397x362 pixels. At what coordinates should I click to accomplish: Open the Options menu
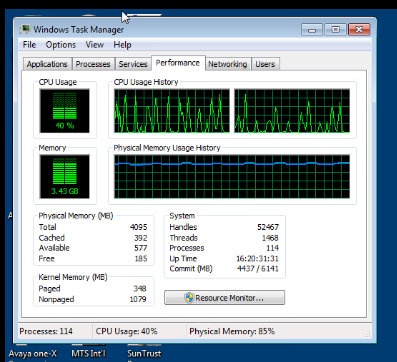click(61, 45)
